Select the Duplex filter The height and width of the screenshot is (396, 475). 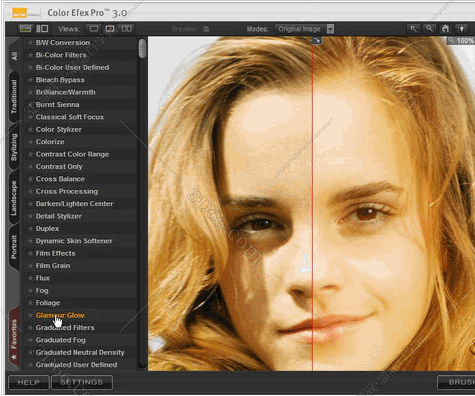tap(80, 228)
